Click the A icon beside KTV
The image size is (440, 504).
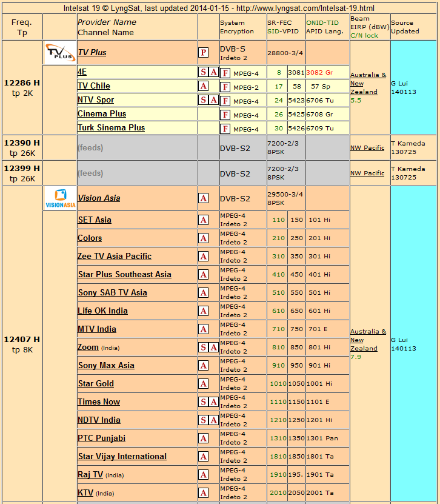pyautogui.click(x=203, y=492)
